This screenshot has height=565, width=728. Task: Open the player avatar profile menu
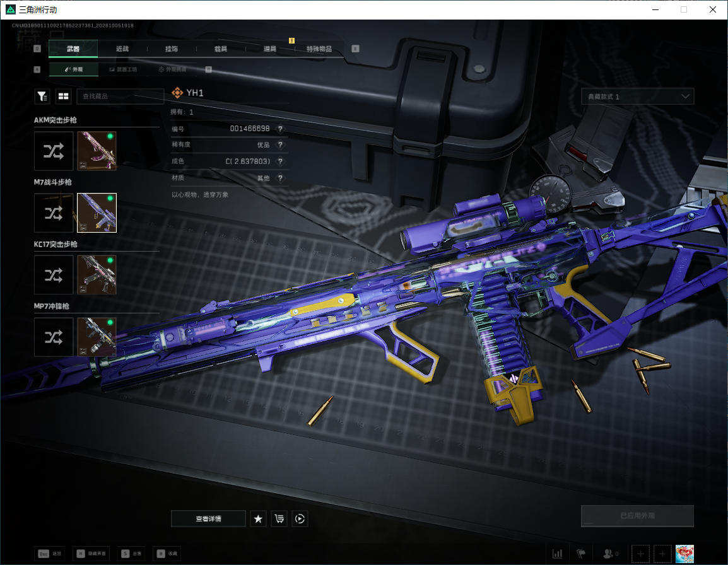[x=684, y=554]
